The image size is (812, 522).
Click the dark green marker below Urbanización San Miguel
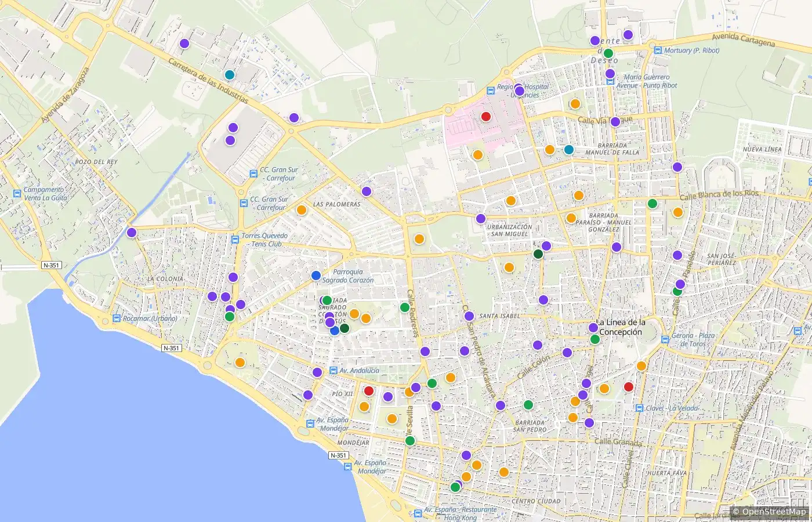pyautogui.click(x=538, y=254)
